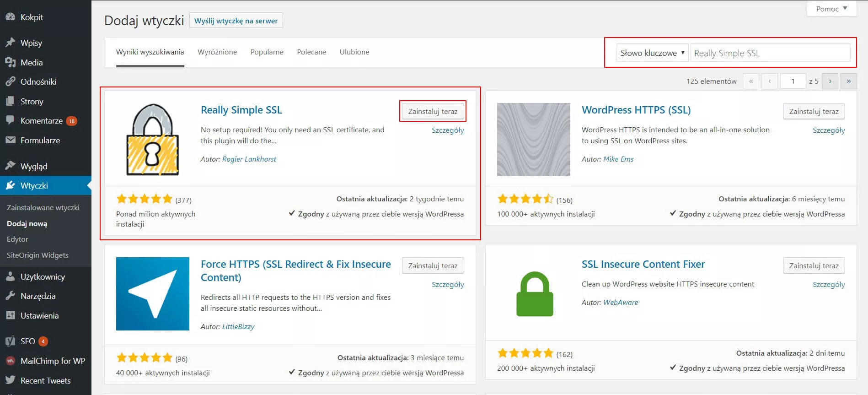Install the Really Simple SSL plugin
The width and height of the screenshot is (868, 395).
click(x=433, y=111)
